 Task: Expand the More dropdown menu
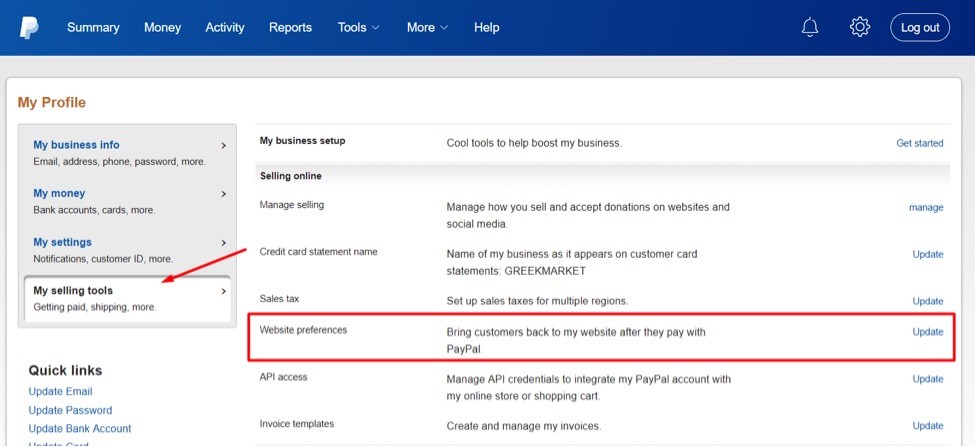click(x=427, y=27)
